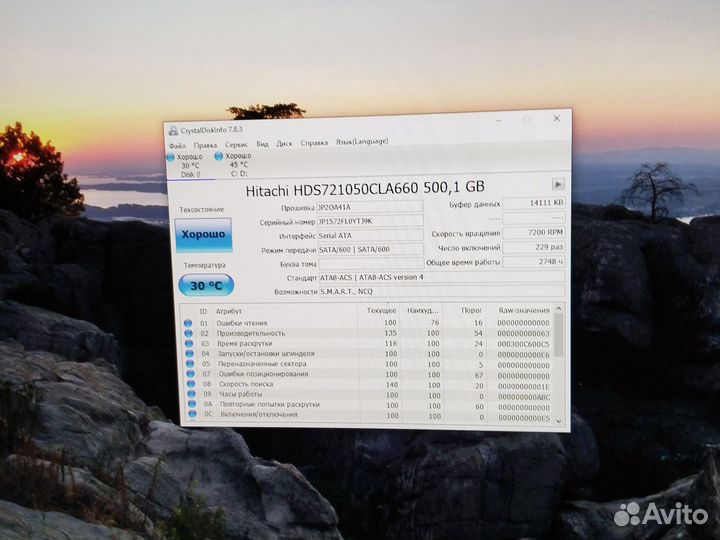
Task: Click the Текущее column header
Action: [x=381, y=311]
